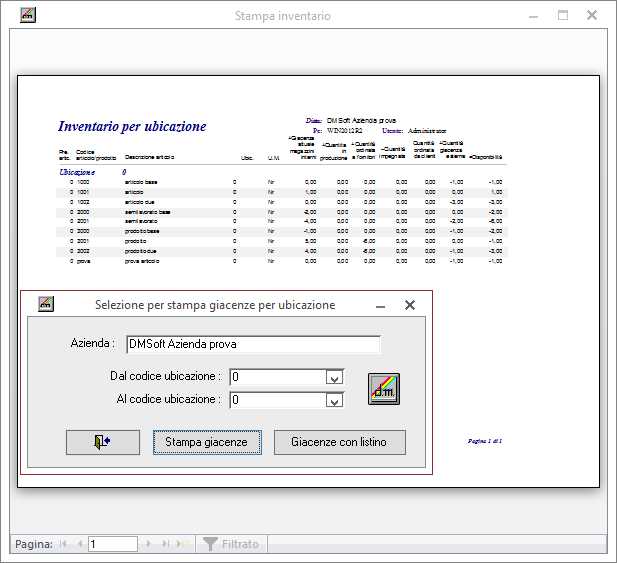This screenshot has width=617, height=563.
Task: Click the Inventario per ubicazione report heading
Action: click(x=132, y=126)
